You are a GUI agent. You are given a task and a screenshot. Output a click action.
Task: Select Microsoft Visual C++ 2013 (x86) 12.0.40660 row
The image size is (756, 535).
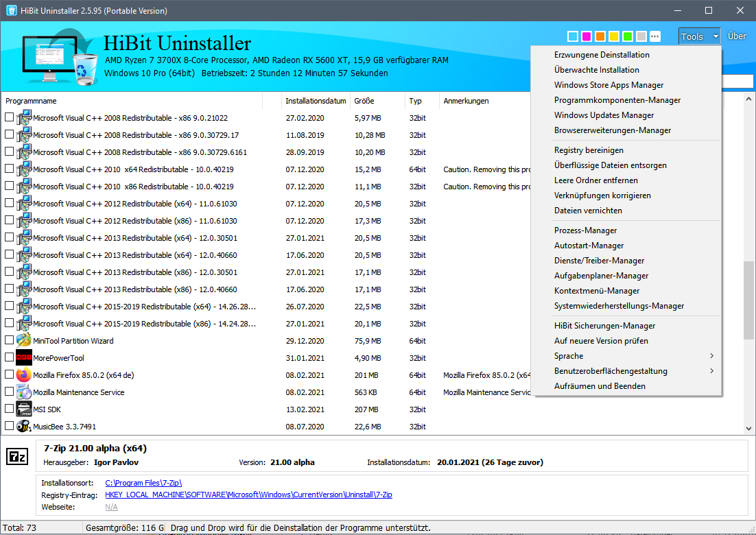coord(265,289)
